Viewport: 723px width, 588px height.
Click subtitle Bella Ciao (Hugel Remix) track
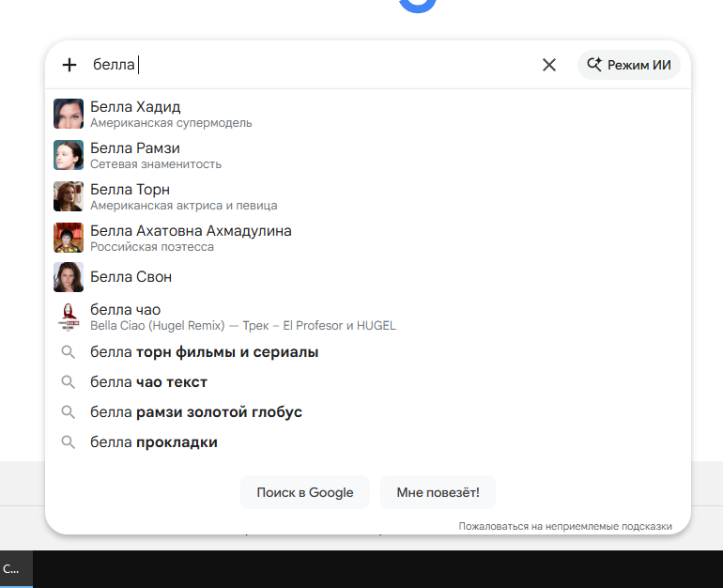(x=243, y=326)
